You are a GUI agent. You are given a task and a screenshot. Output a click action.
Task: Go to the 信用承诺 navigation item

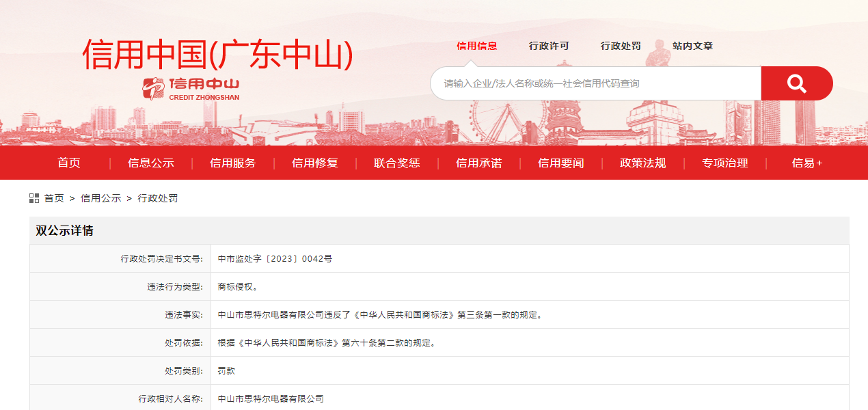point(479,163)
